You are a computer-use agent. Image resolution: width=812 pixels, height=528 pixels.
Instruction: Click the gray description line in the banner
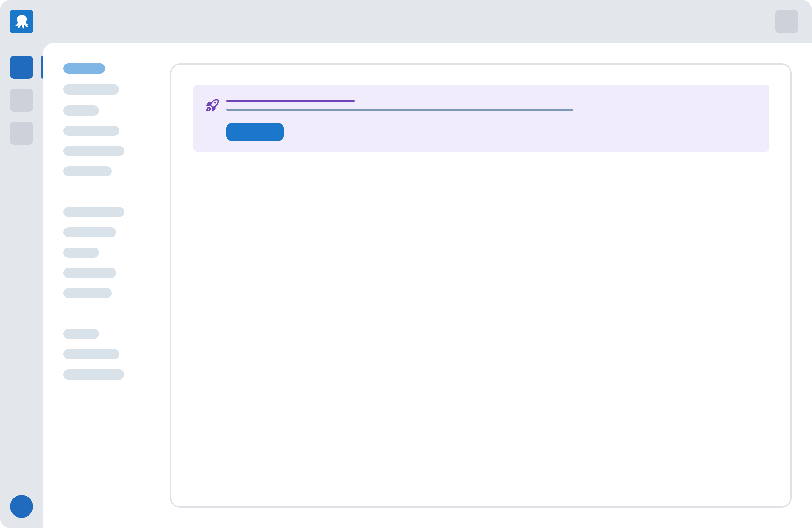point(400,110)
